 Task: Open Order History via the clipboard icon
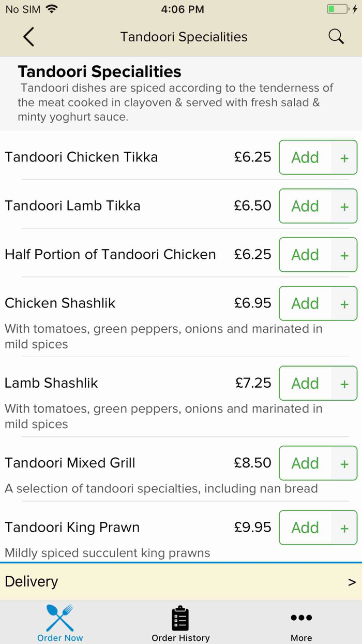(x=180, y=616)
